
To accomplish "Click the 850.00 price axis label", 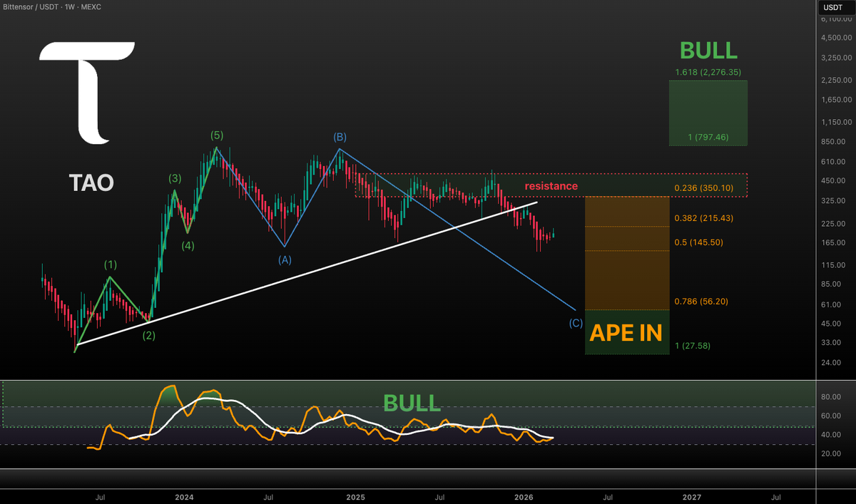I will [x=835, y=142].
